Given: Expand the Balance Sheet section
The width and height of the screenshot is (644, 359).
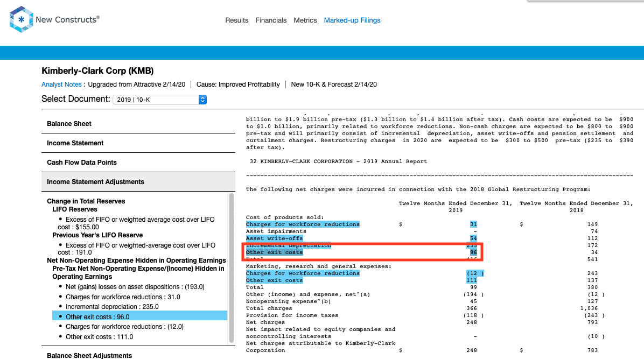Looking at the screenshot, I should click(x=138, y=124).
